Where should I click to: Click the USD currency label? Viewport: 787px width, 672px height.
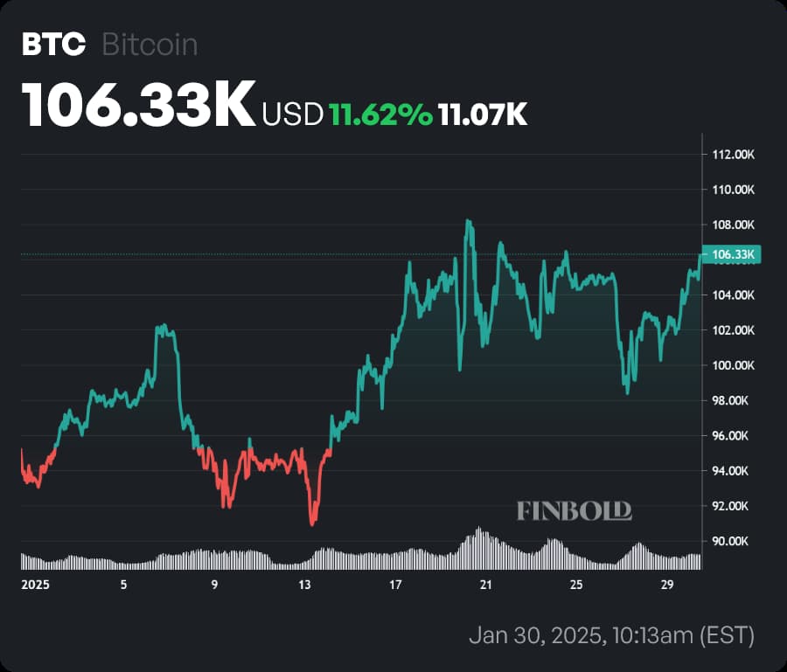pos(293,114)
